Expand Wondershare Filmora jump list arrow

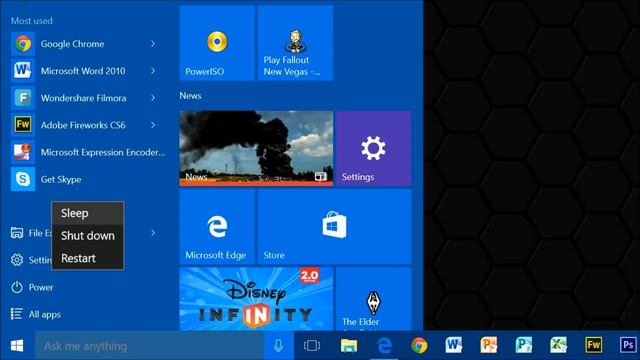click(x=153, y=98)
